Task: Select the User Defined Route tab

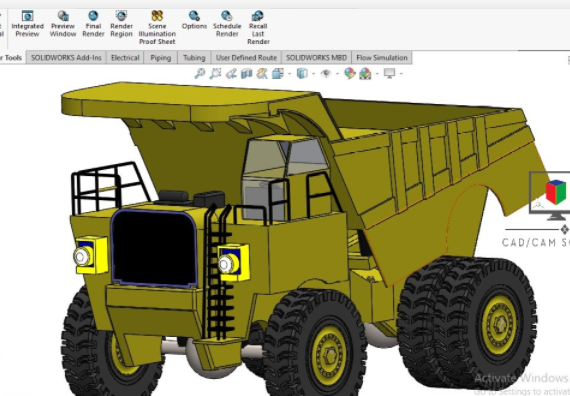Action: tap(246, 57)
